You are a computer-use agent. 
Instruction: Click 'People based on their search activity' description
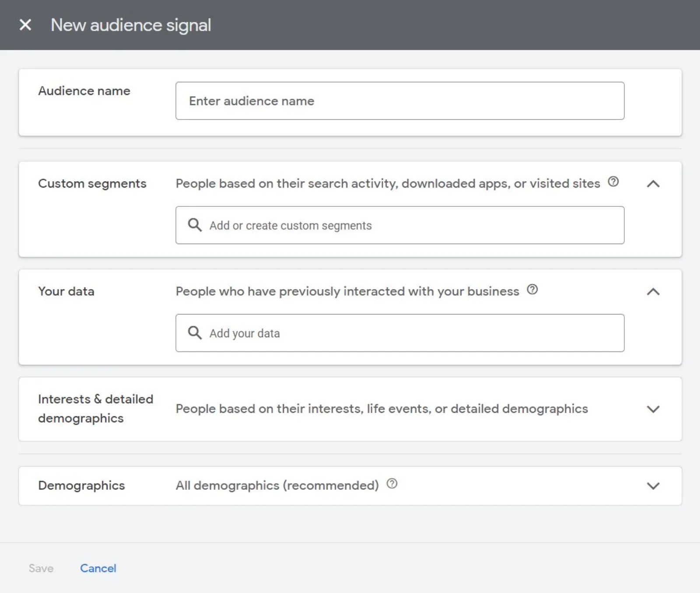tap(388, 184)
